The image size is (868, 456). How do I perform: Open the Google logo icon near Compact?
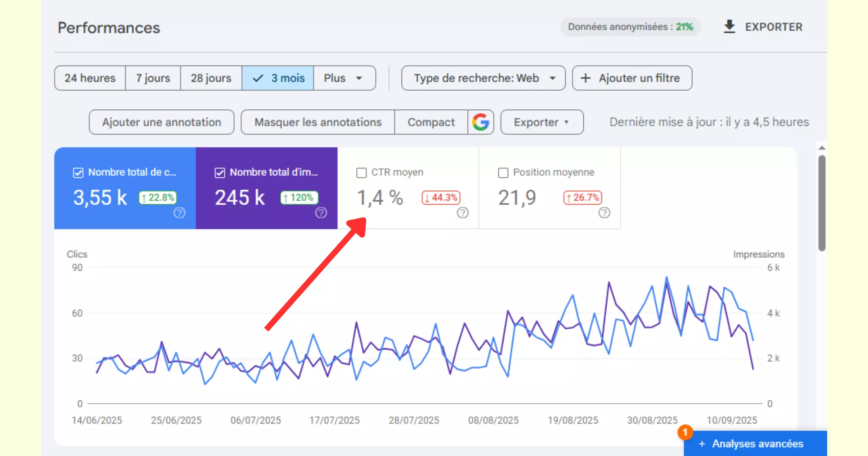click(481, 122)
